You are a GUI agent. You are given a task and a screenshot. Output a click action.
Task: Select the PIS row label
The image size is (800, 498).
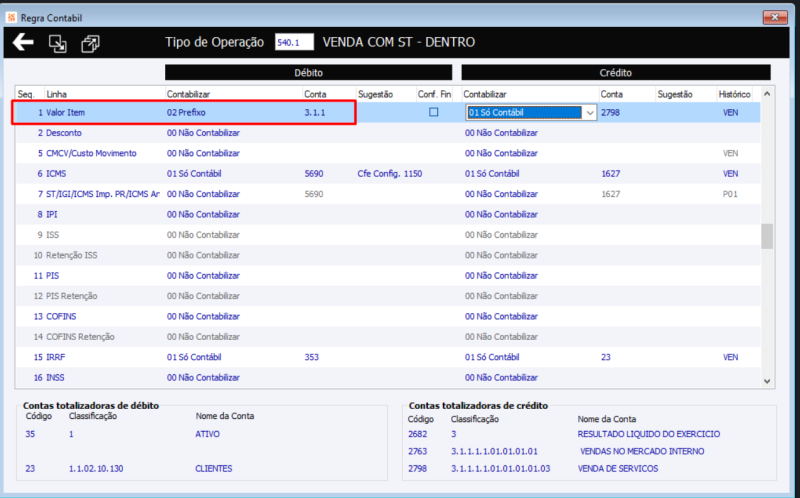pyautogui.click(x=53, y=276)
